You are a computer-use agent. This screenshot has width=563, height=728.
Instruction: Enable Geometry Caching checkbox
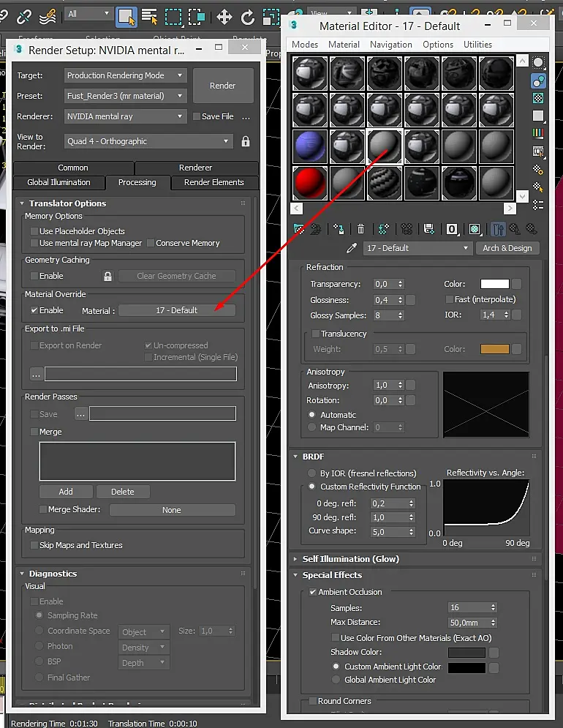pos(34,276)
